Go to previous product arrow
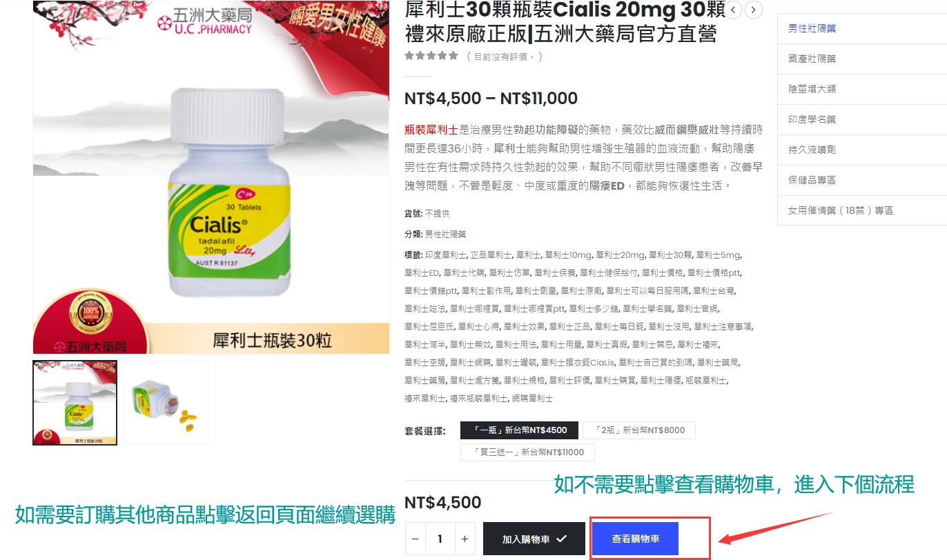This screenshot has width=947, height=560. coord(733,10)
